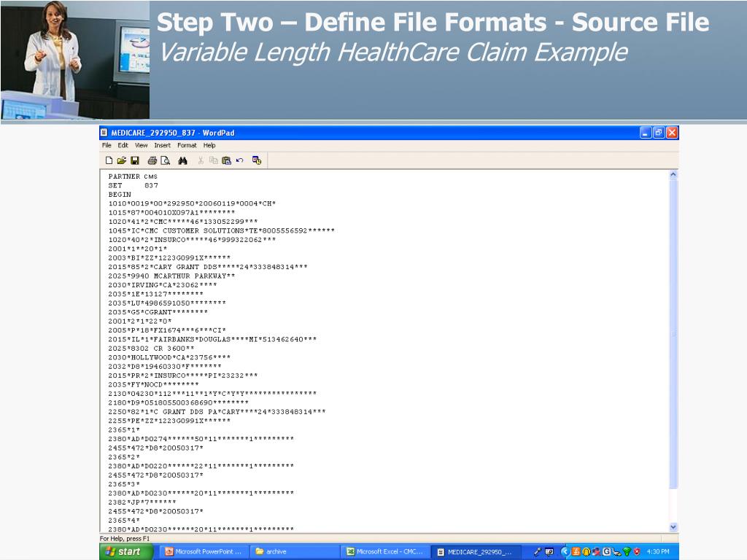
Task: Click the WordPad document icon in title bar
Action: tap(104, 133)
